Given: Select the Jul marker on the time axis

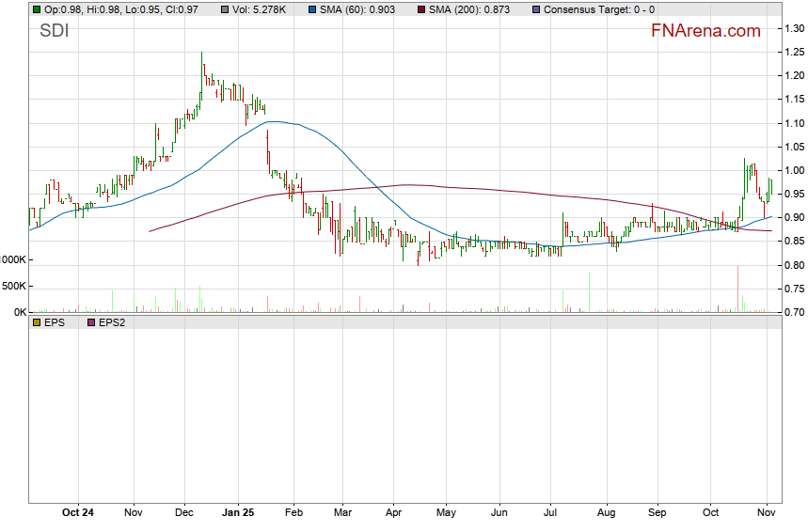Looking at the screenshot, I should [552, 513].
